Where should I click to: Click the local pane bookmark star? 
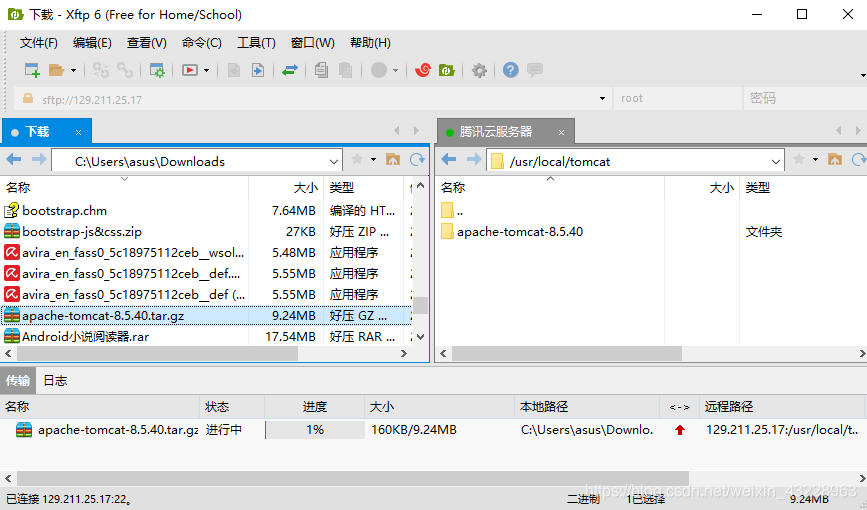click(x=357, y=160)
